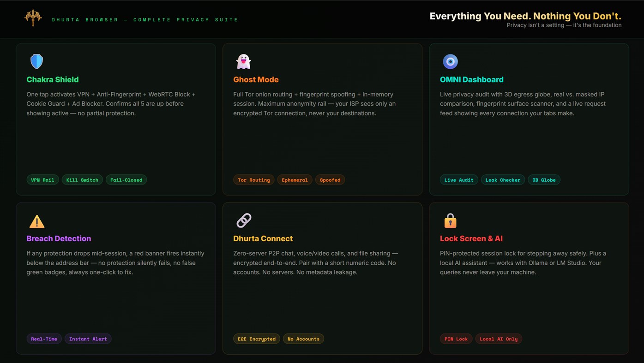Click the ghost icon on Ghost Mode
The height and width of the screenshot is (363, 644).
pos(243,61)
